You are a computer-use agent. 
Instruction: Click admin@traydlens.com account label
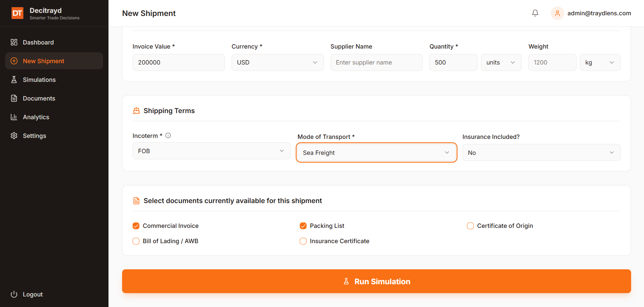click(x=599, y=13)
